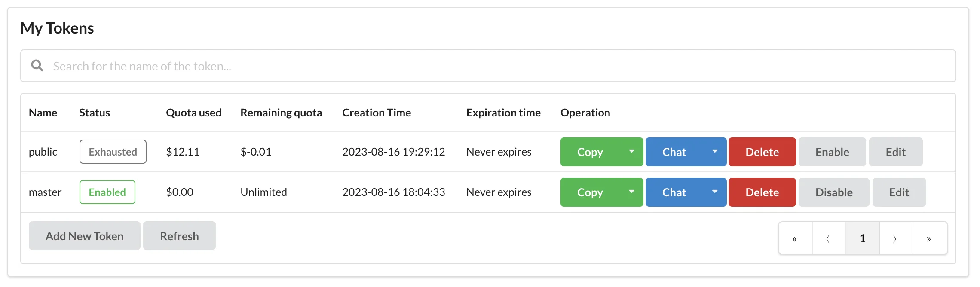The image size is (980, 287).
Task: Expand Chat dropdown for public token
Action: pyautogui.click(x=714, y=152)
